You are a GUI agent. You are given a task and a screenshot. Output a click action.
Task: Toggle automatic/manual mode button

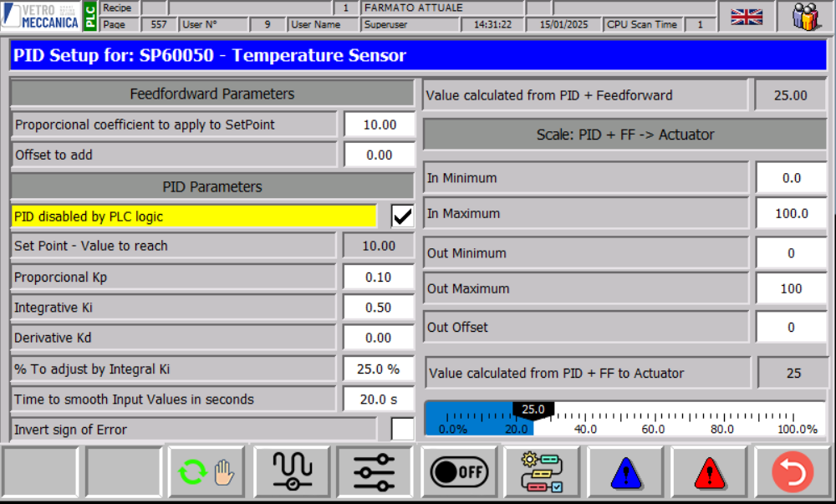pyautogui.click(x=206, y=472)
